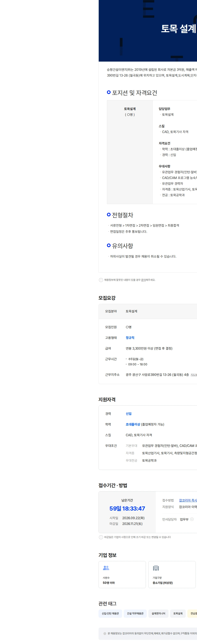Click the 문의 link under the posting
197x644 pixels.
(143, 280)
